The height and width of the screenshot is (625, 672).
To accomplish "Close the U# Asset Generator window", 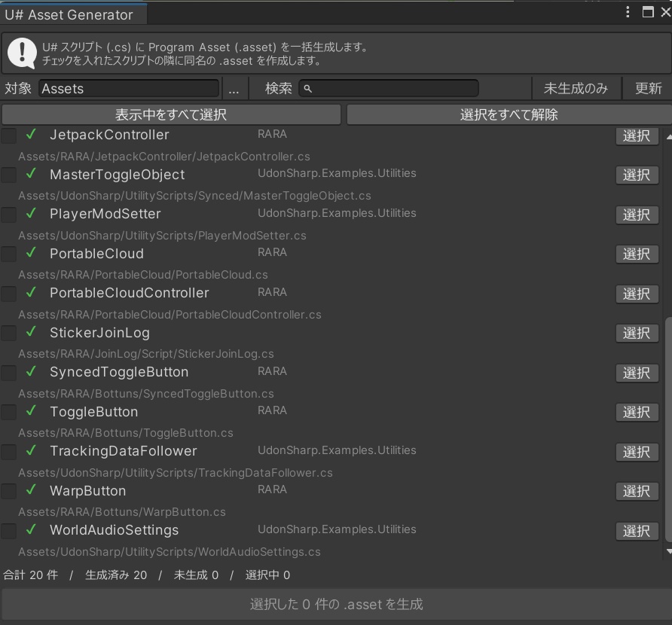I will pyautogui.click(x=666, y=12).
